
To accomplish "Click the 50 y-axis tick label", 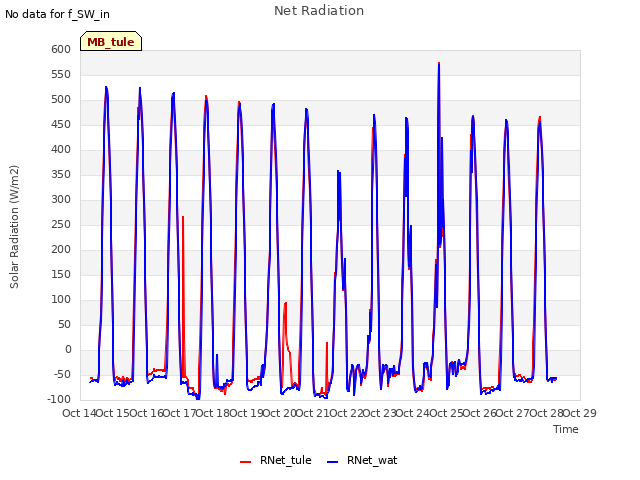I will click(64, 324).
